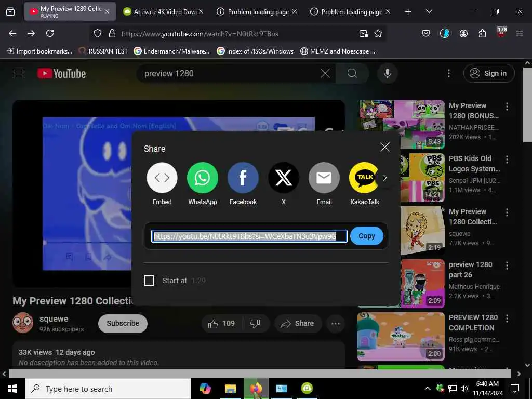Viewport: 532px width, 399px height.
Task: Go back one page
Action: (12, 33)
